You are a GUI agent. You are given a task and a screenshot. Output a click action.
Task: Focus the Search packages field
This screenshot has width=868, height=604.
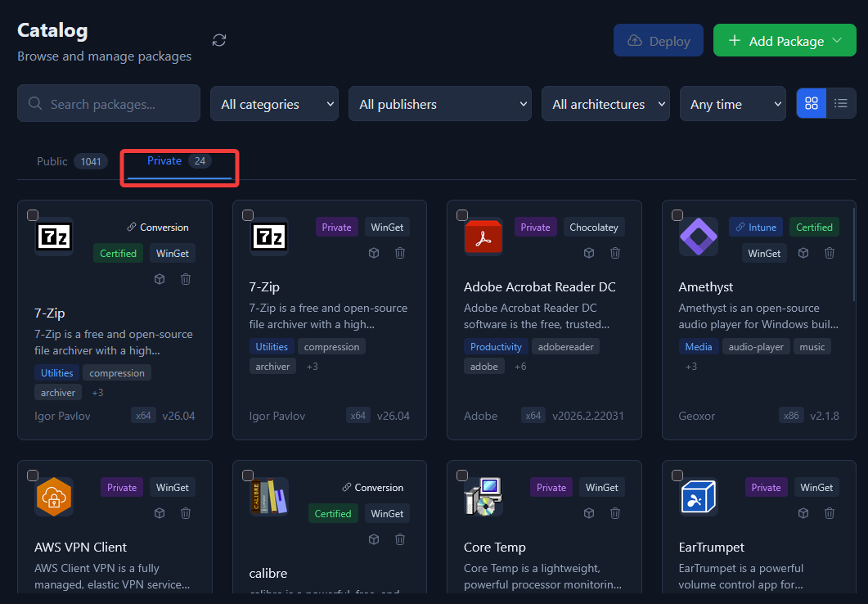pos(109,103)
